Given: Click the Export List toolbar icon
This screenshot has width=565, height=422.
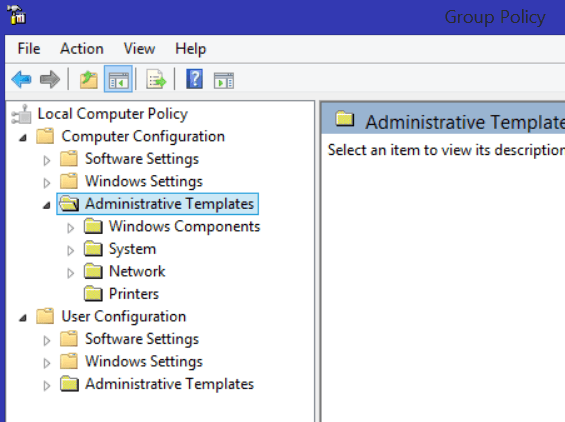Looking at the screenshot, I should click(x=156, y=79).
